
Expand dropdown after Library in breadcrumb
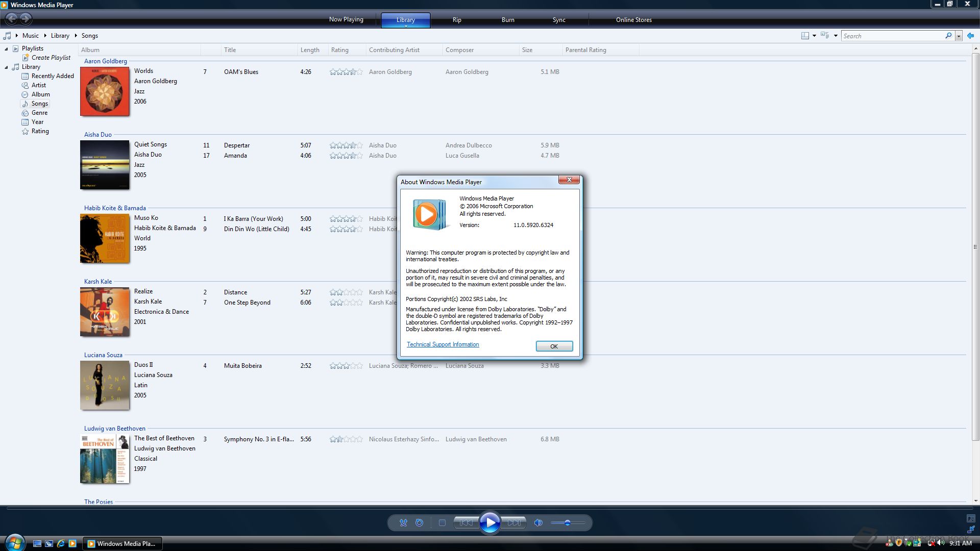coord(76,36)
